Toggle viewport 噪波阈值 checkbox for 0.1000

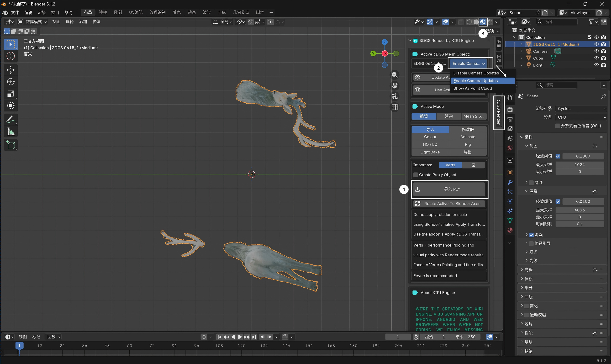click(558, 156)
